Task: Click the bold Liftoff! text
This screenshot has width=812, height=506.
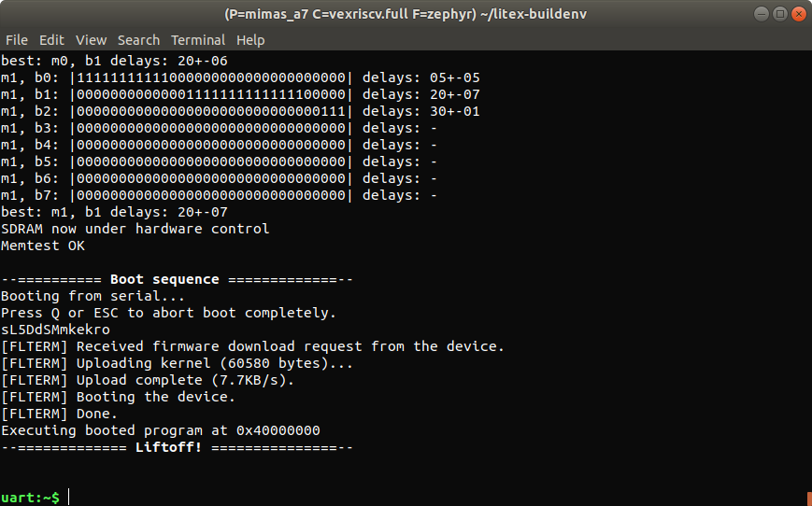Action: click(173, 447)
